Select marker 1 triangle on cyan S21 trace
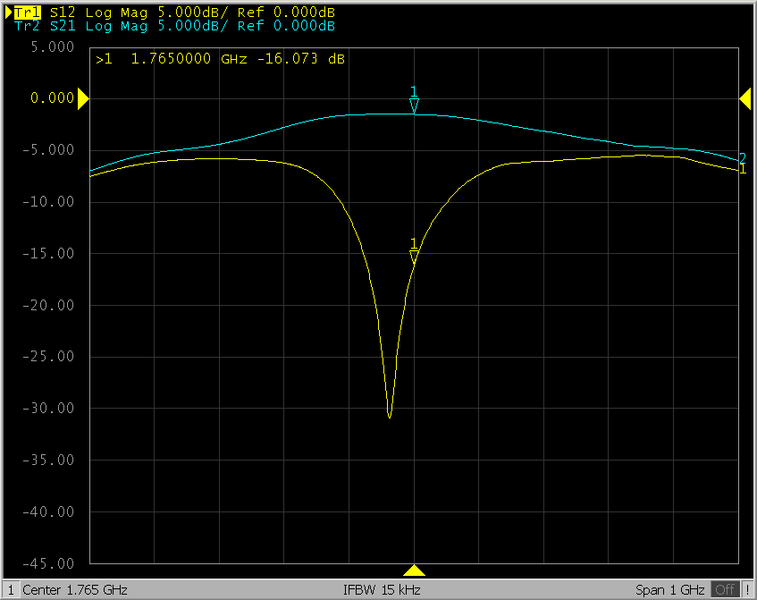The image size is (757, 600). tap(414, 104)
